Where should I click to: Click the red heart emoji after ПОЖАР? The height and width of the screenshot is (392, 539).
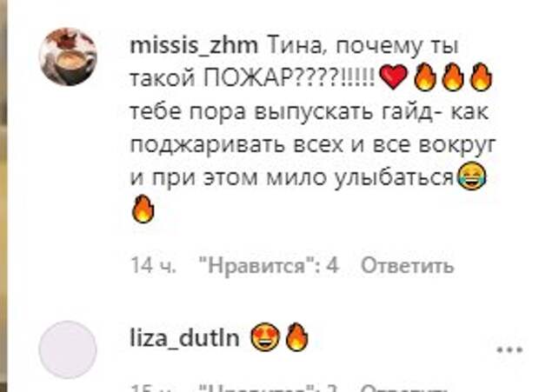point(393,77)
